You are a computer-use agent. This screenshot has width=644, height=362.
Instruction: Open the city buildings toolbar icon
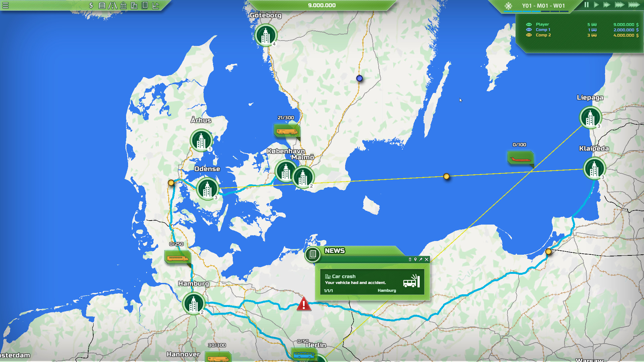click(134, 5)
